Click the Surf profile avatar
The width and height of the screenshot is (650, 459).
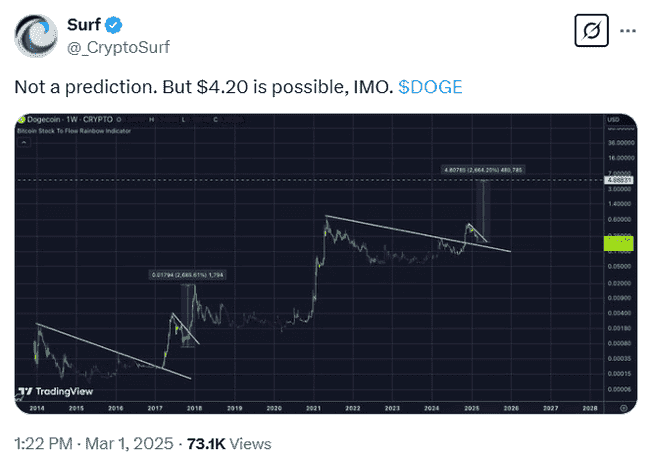(38, 34)
